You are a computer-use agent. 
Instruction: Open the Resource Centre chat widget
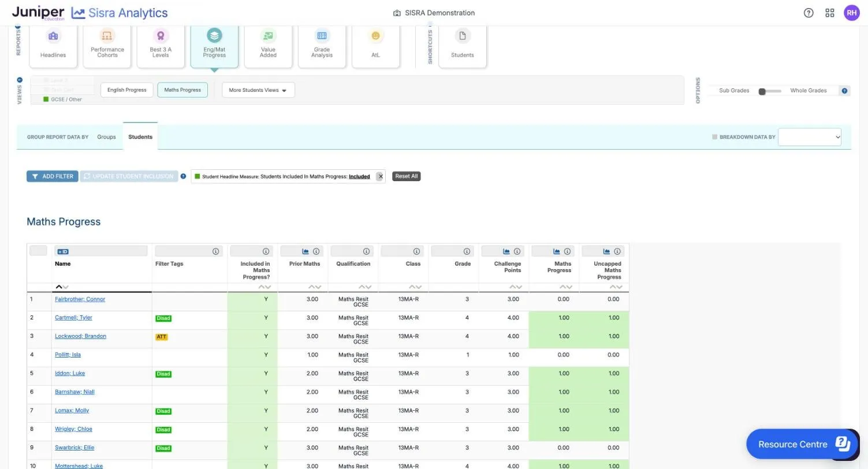pyautogui.click(x=803, y=444)
